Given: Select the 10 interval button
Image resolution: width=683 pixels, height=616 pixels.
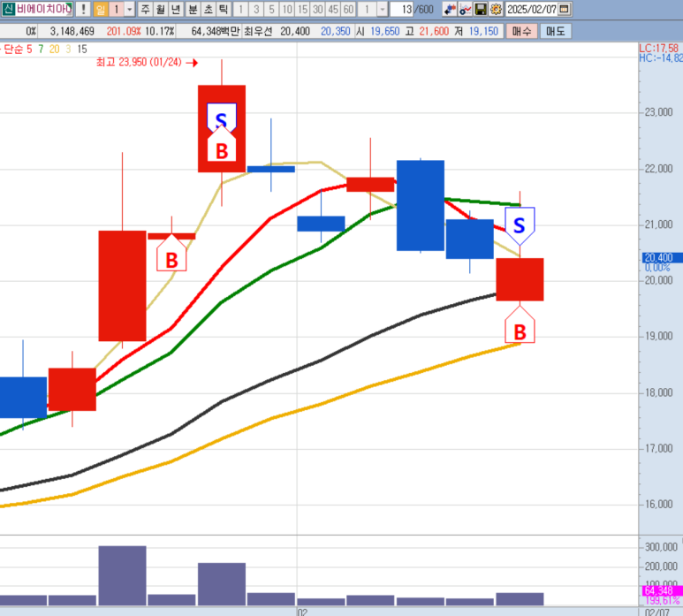Looking at the screenshot, I should pos(286,9).
